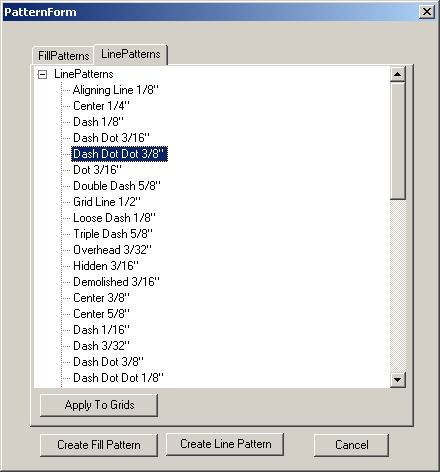This screenshot has height=472, width=440.
Task: Click Create Fill Pattern button
Action: click(x=99, y=445)
